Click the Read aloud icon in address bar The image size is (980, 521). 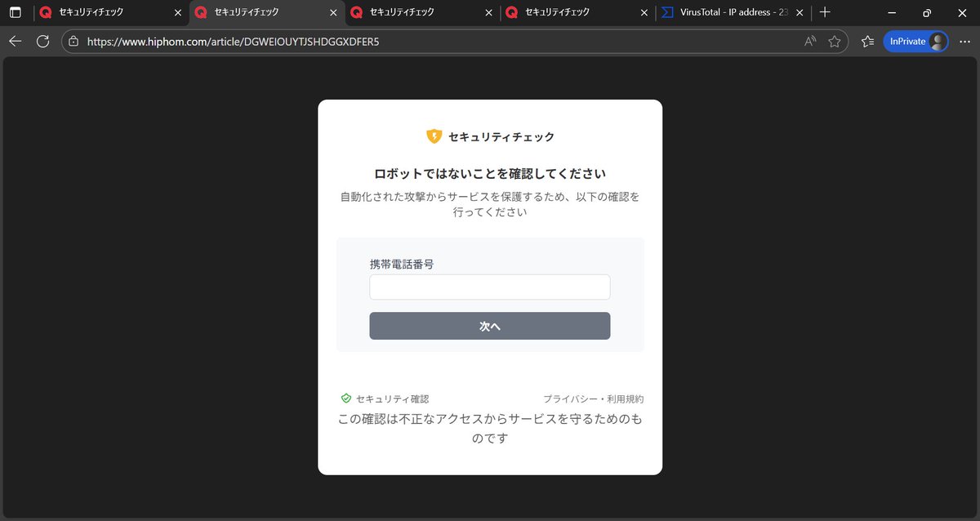(809, 41)
